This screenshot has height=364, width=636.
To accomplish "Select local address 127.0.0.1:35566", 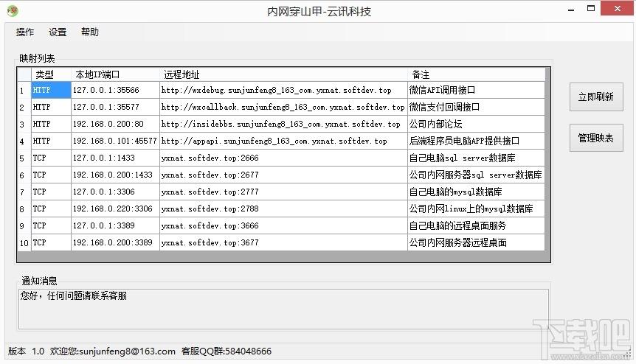I will pos(116,90).
